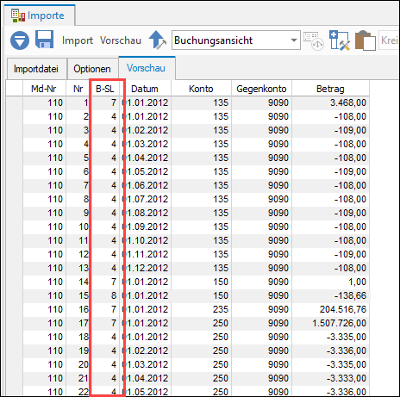Click the Datum cell 1.07.2012
400x397 pixels.
[x=146, y=199]
